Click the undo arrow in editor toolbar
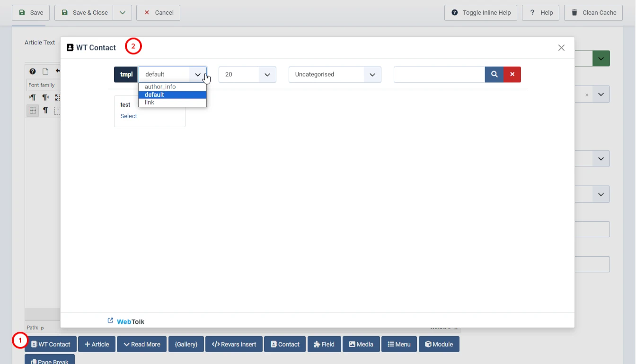Image resolution: width=636 pixels, height=364 pixels. pos(58,71)
